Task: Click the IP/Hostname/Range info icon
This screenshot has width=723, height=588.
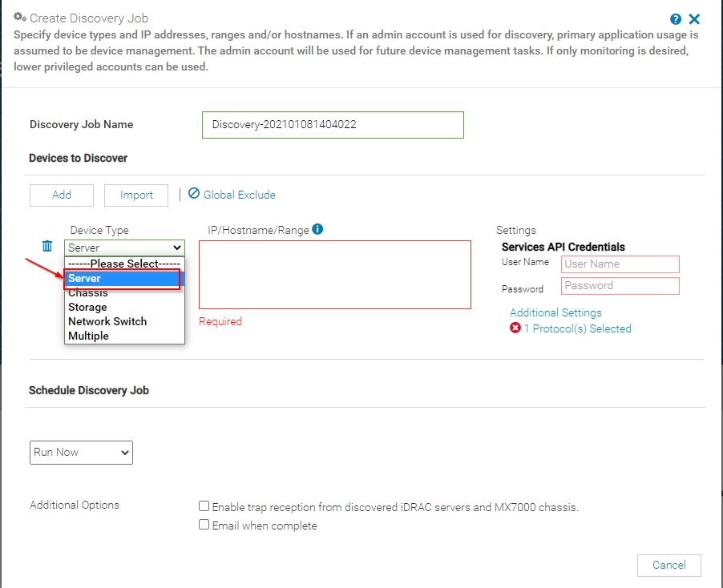Action: (317, 229)
